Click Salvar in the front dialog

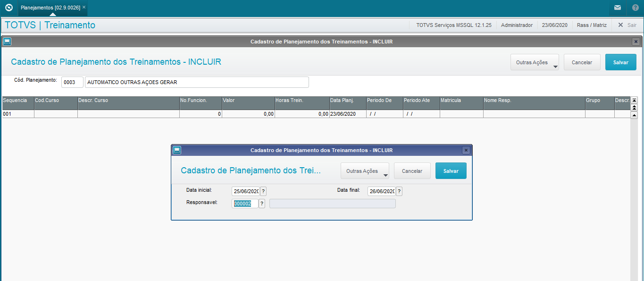pos(451,171)
